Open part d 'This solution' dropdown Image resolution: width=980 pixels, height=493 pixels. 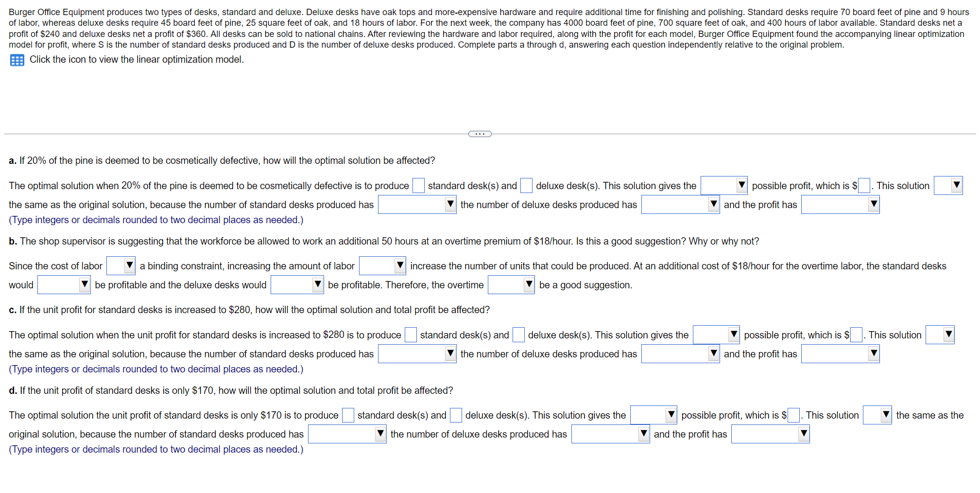point(877,415)
